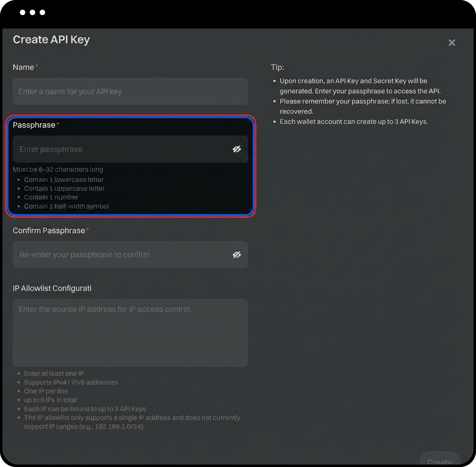This screenshot has width=476, height=467.
Task: Click the IP Allowlist Configurati label
Action: click(52, 288)
